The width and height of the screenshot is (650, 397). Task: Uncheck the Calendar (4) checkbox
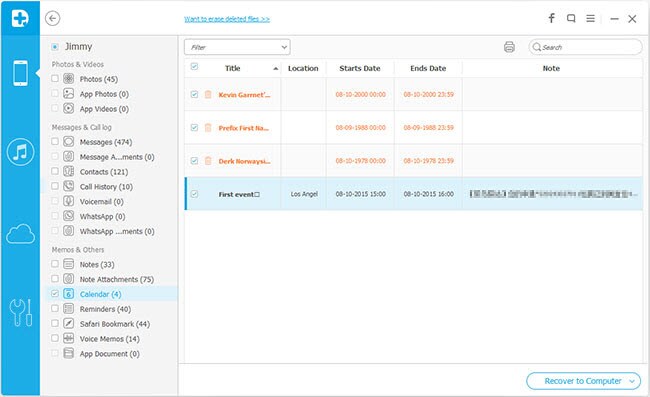[x=55, y=293]
